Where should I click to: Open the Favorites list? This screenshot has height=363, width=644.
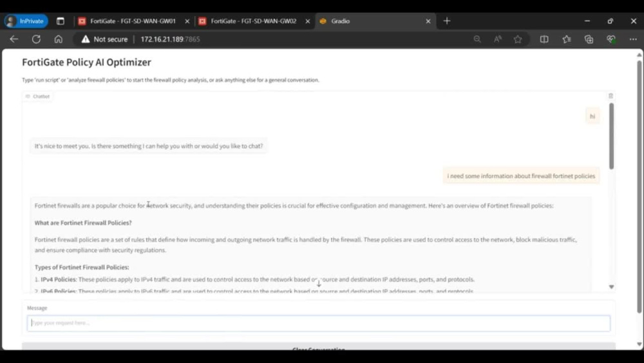pyautogui.click(x=567, y=39)
